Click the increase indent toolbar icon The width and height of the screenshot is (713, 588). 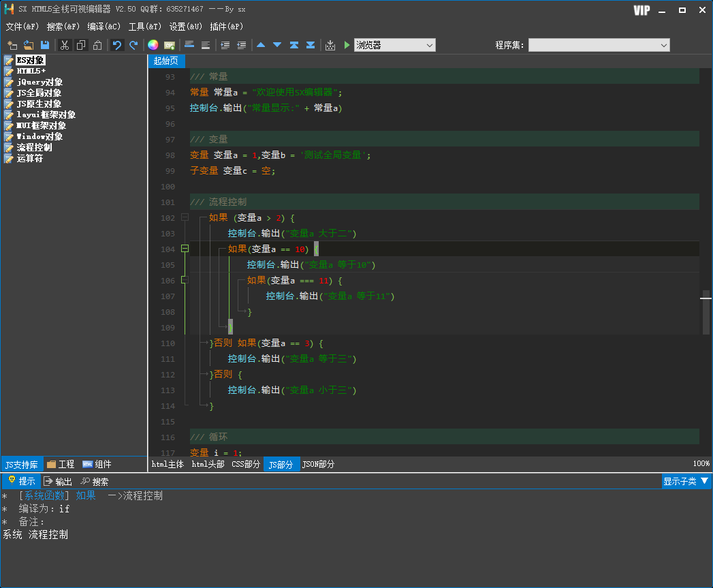pos(225,45)
